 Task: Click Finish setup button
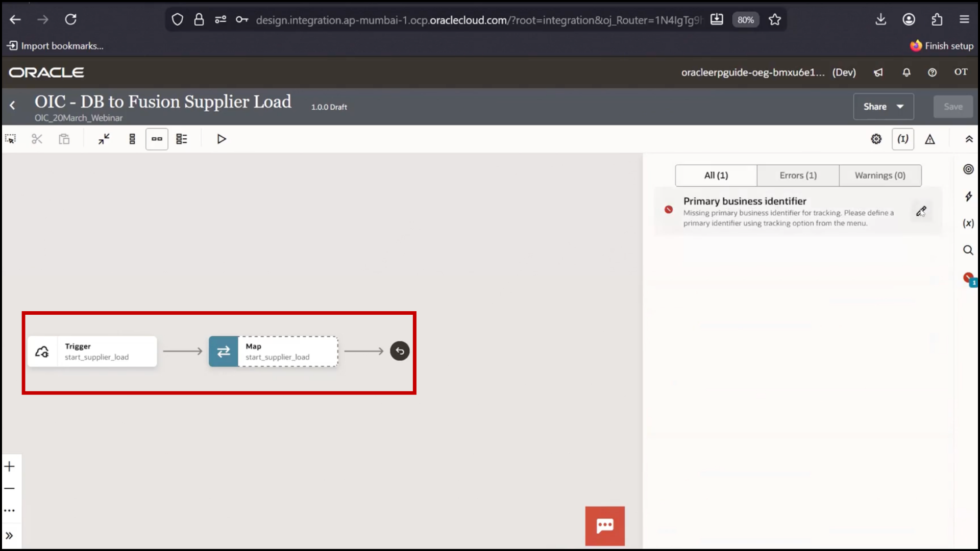[942, 46]
